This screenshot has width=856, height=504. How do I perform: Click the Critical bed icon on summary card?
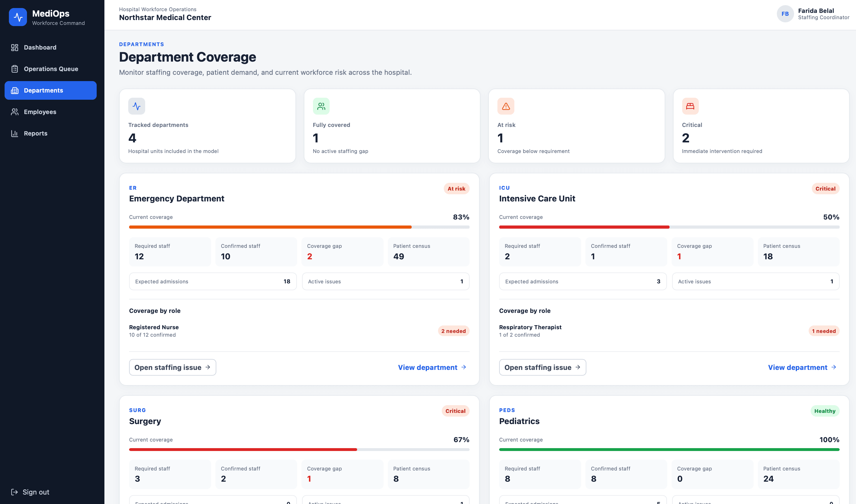690,106
